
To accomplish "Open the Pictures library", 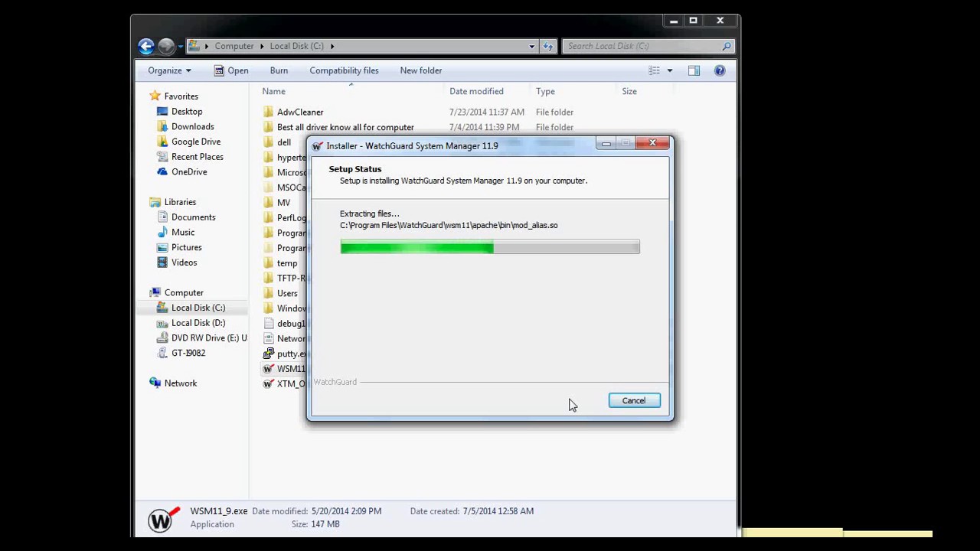I will (x=186, y=247).
